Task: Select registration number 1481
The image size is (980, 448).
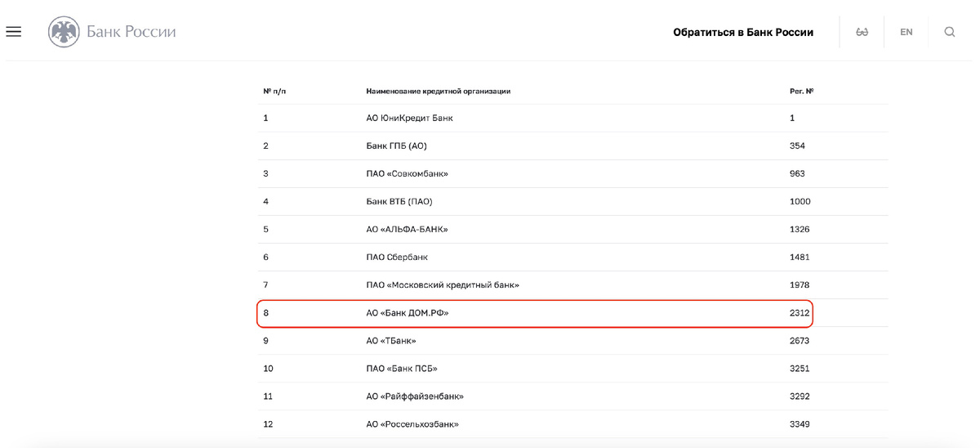Action: 800,258
